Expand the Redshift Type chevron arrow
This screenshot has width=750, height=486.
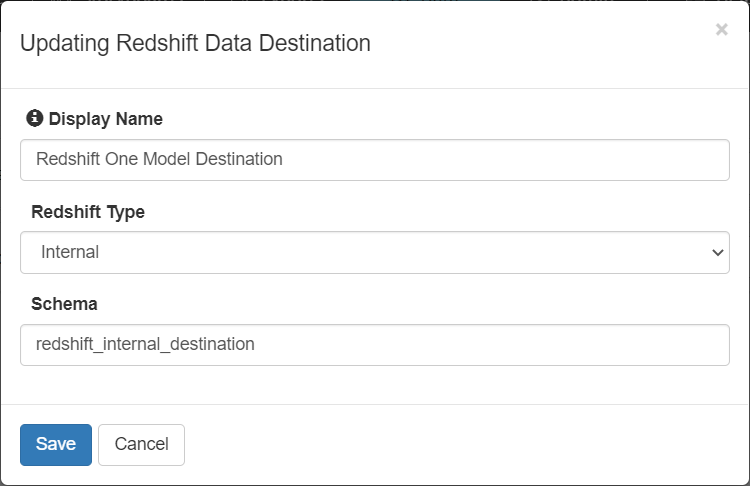[717, 253]
